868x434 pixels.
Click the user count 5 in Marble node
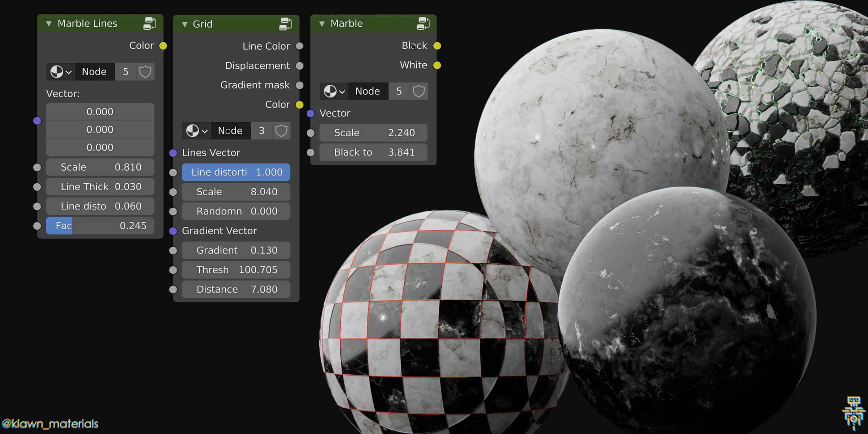[x=399, y=91]
